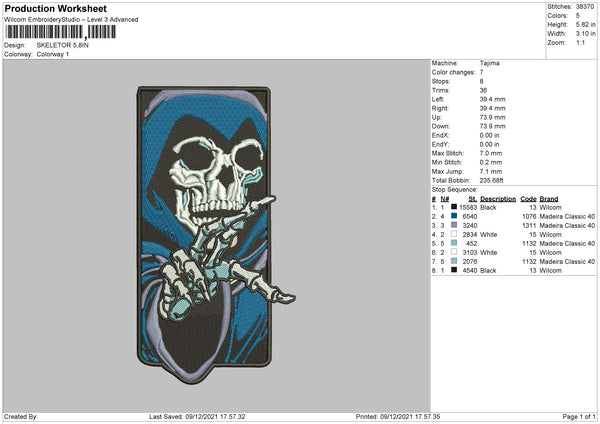Select the white swatch in stop row 4
Screen dimensions: 600x424
(454, 234)
